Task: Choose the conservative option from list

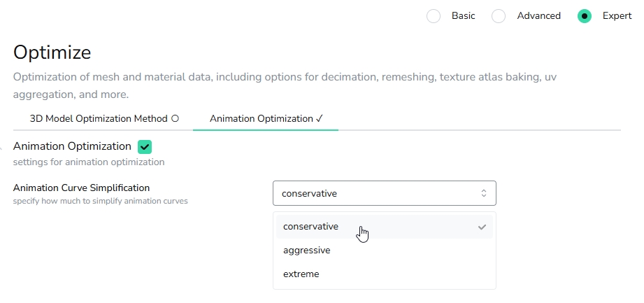Action: [385, 227]
